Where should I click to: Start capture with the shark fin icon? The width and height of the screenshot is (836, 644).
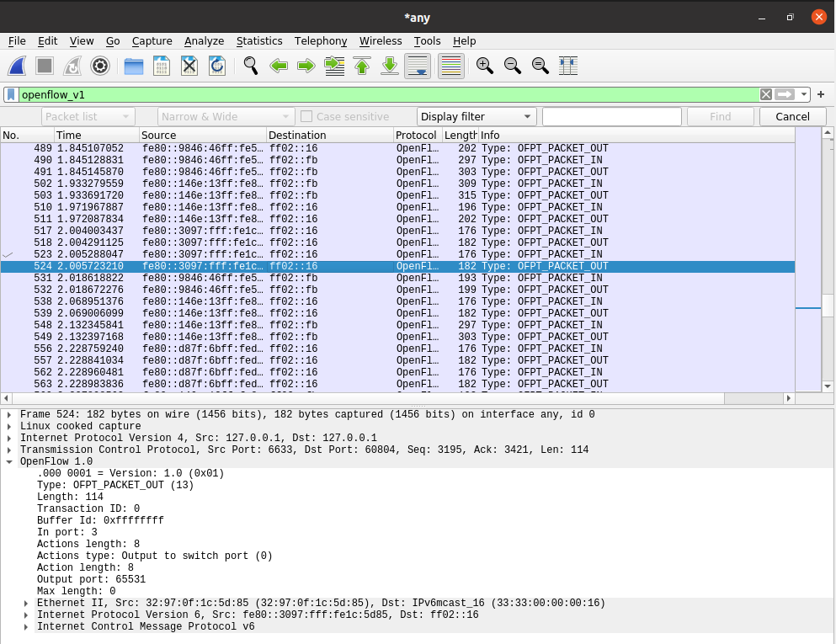pyautogui.click(x=19, y=66)
